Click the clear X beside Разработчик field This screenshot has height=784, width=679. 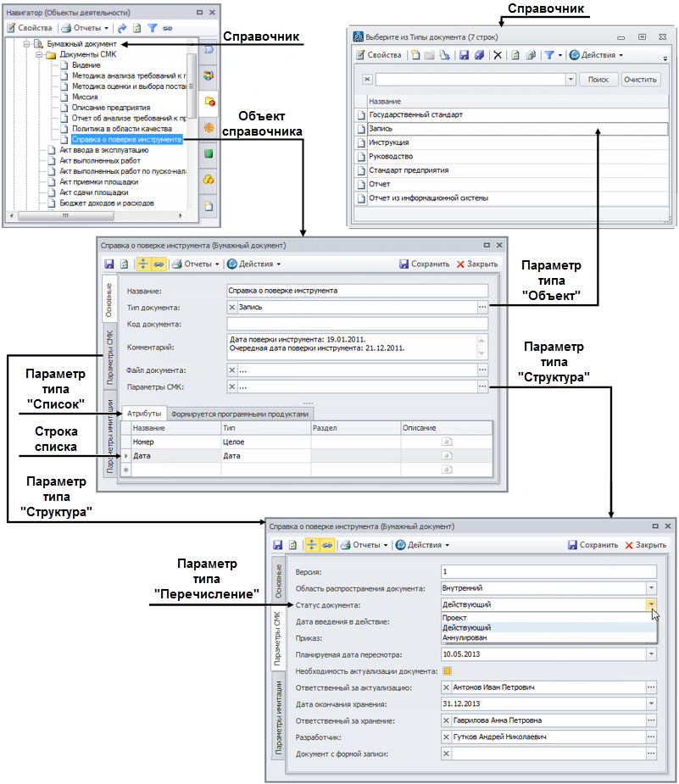pos(447,737)
